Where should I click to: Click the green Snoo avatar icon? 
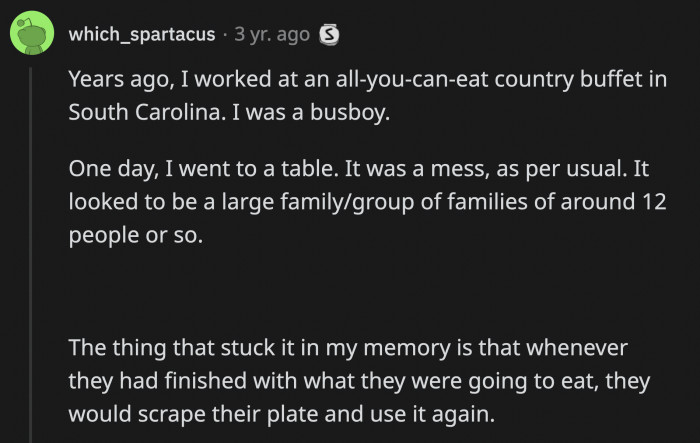coord(32,35)
